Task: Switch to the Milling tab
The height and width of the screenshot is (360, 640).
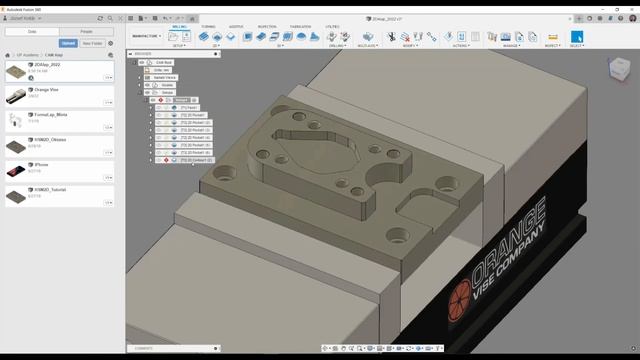Action: tap(180, 27)
